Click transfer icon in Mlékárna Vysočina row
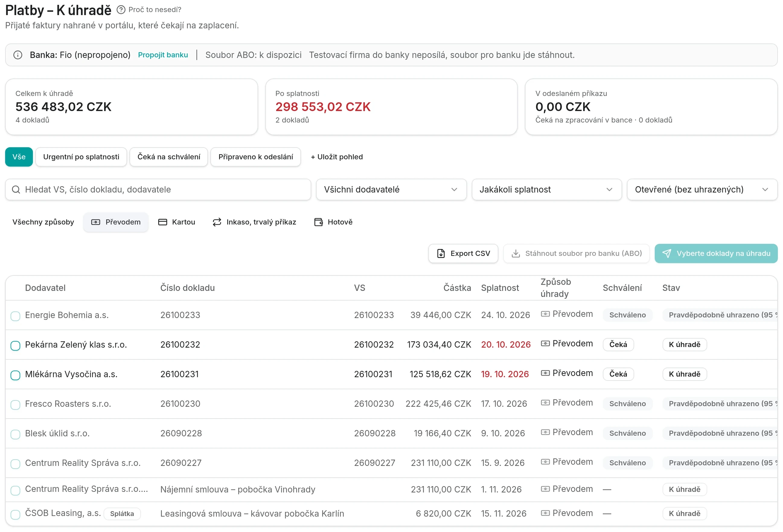The image size is (783, 532). point(545,374)
